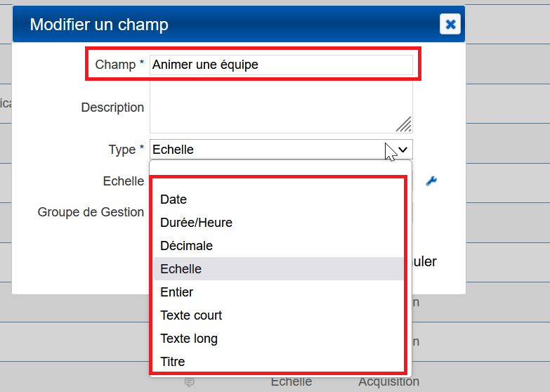This screenshot has width=550, height=392.
Task: Click the comment icon in bottom row
Action: (189, 382)
